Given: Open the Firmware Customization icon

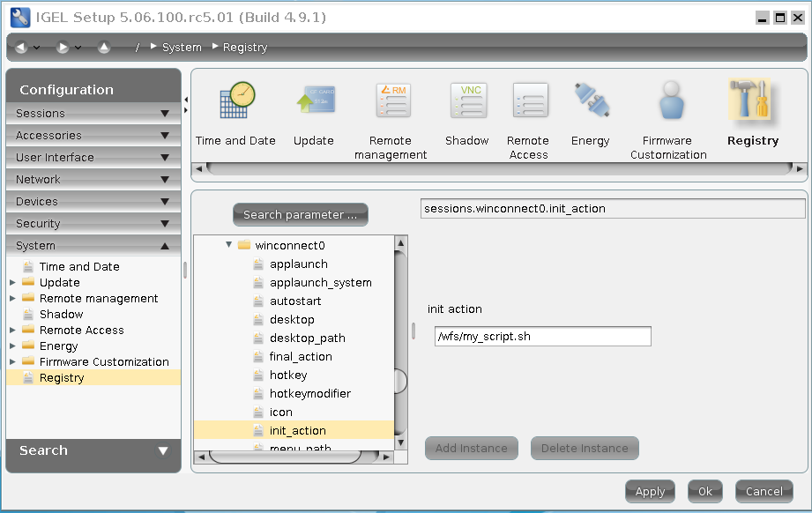Looking at the screenshot, I should 667,100.
